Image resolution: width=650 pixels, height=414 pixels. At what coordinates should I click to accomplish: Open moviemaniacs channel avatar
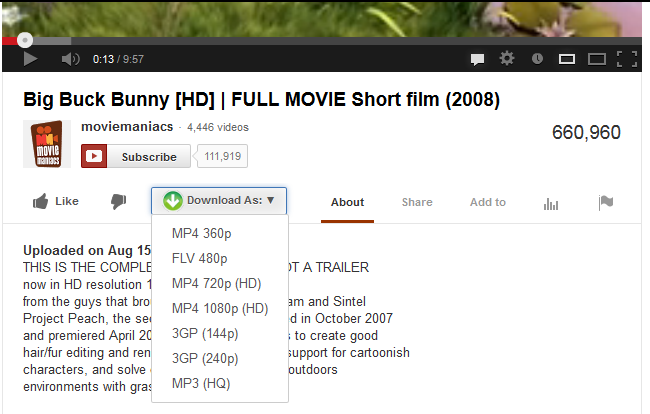(47, 144)
